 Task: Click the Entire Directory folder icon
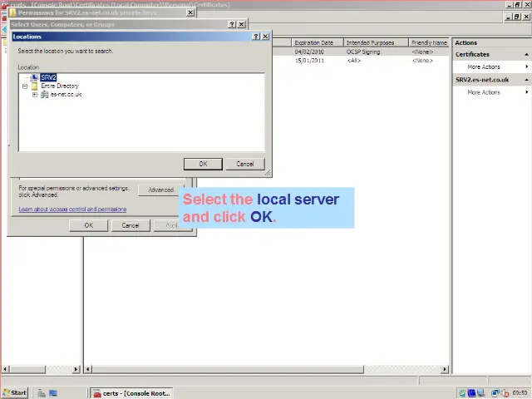point(34,86)
